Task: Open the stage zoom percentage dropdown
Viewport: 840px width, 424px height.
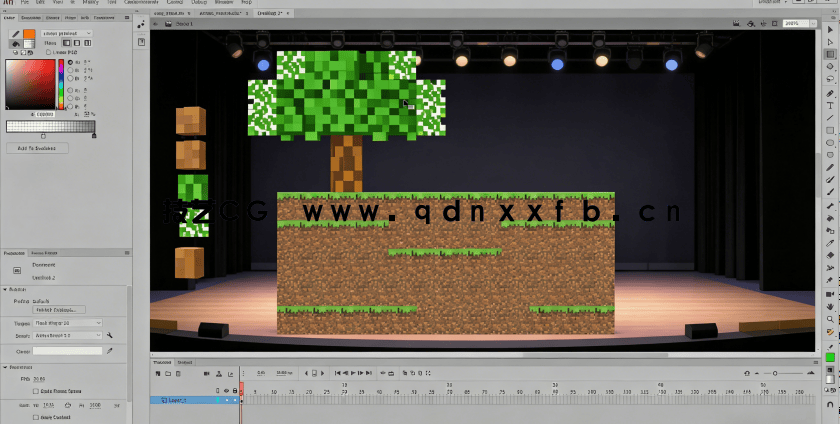Action: click(795, 21)
